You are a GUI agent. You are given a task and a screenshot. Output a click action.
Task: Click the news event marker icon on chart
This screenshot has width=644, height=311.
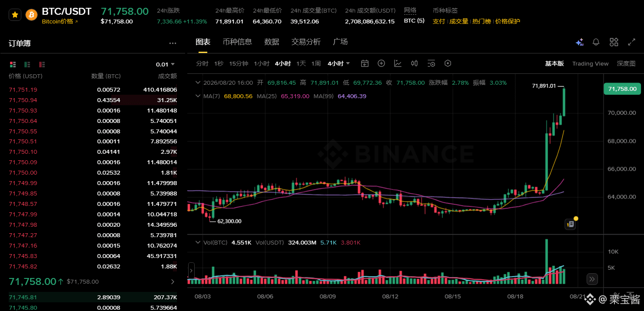point(571,224)
